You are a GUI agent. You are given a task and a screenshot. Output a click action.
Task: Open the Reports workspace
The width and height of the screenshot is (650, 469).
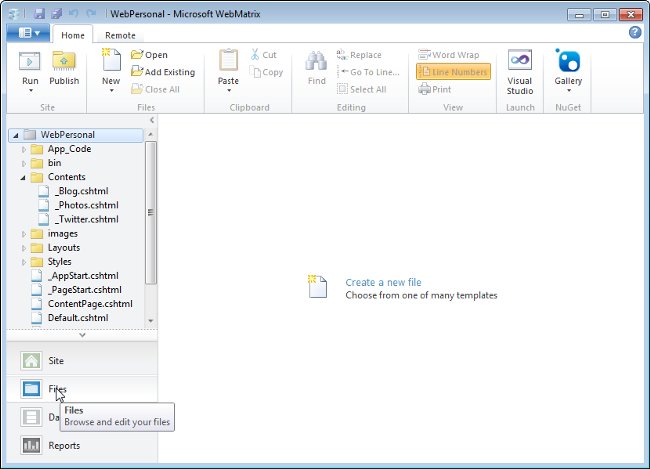tap(82, 445)
